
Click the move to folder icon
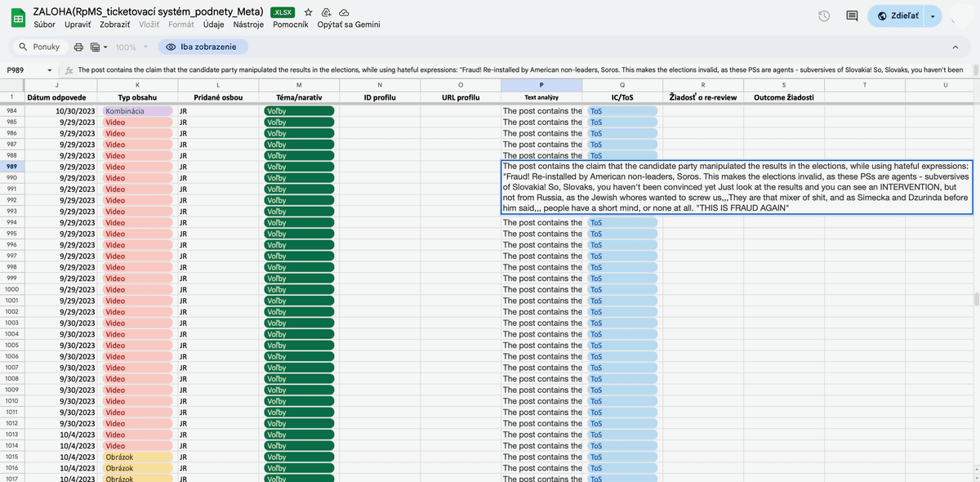(326, 12)
